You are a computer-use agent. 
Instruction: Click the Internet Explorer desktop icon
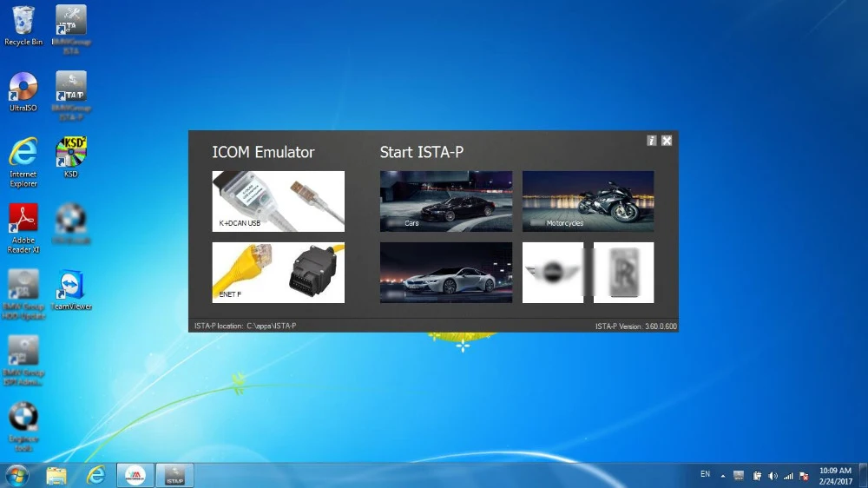23,162
